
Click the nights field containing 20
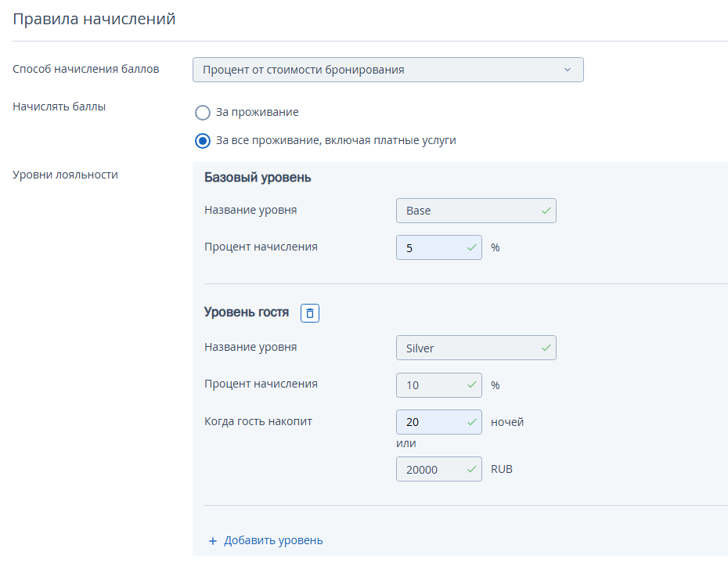tap(438, 422)
